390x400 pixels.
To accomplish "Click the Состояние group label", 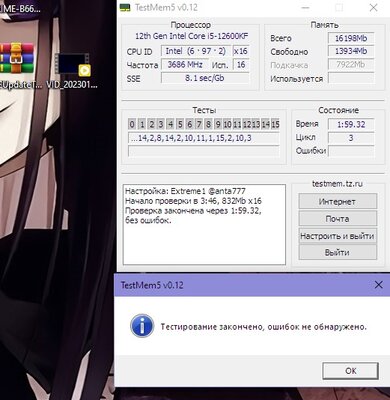I will tap(338, 110).
